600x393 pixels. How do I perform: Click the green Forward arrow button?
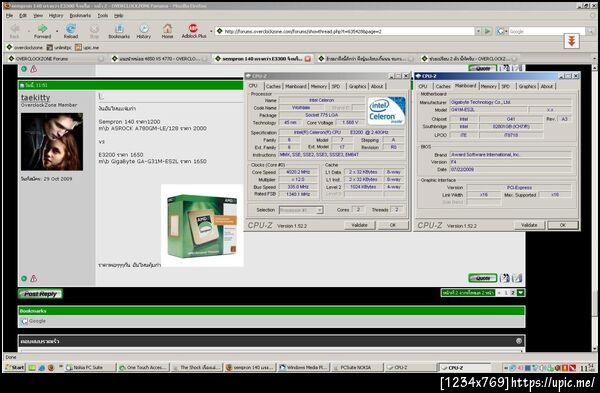tap(42, 31)
